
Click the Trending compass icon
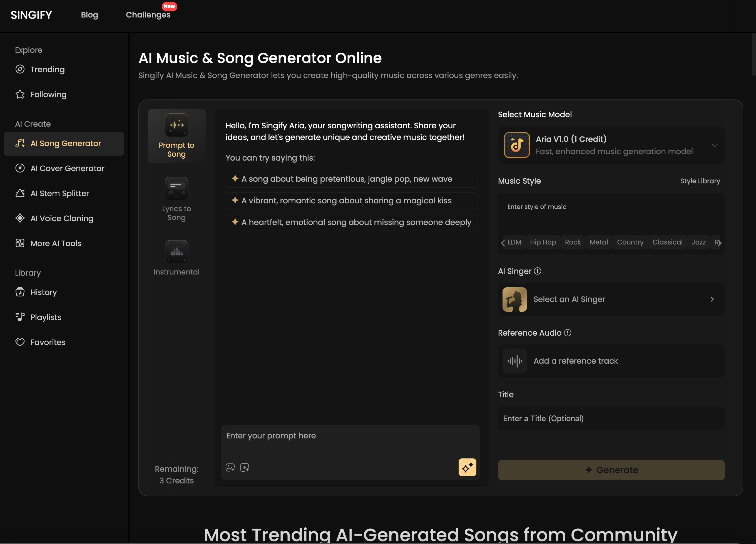coord(20,69)
